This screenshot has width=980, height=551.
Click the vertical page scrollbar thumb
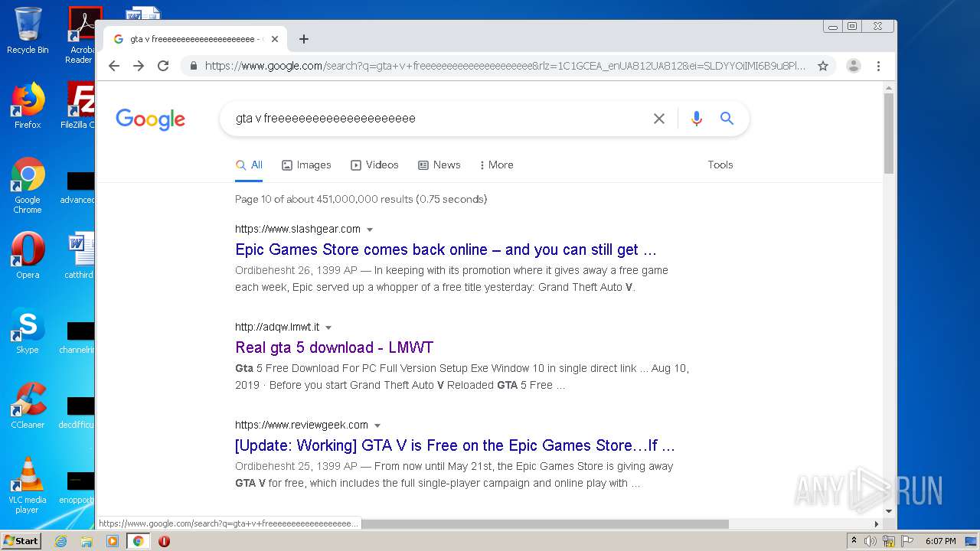pos(888,133)
